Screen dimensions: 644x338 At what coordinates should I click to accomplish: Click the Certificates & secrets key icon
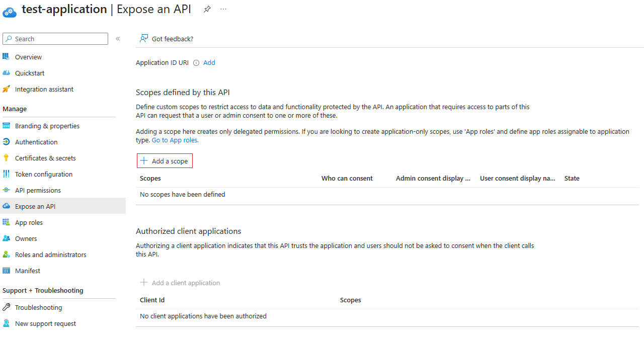click(x=6, y=158)
